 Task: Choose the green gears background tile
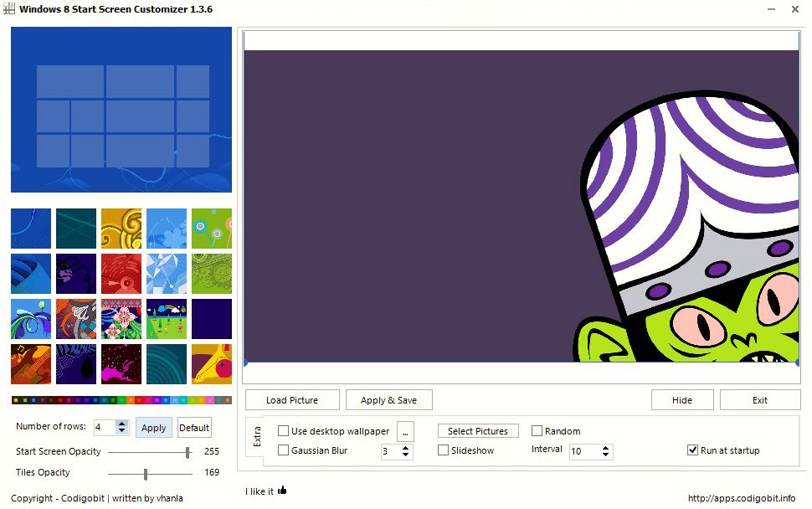click(x=212, y=274)
